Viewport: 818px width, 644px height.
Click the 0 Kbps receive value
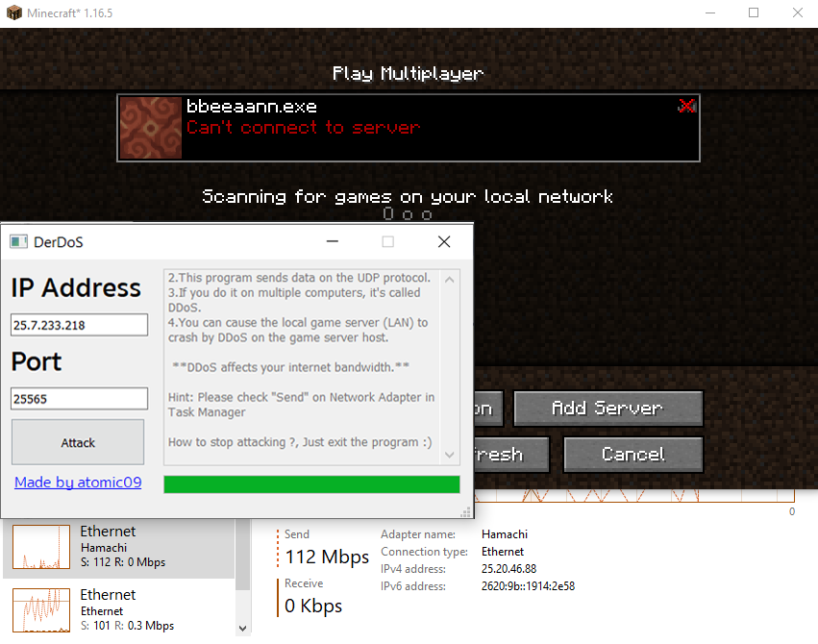click(313, 606)
